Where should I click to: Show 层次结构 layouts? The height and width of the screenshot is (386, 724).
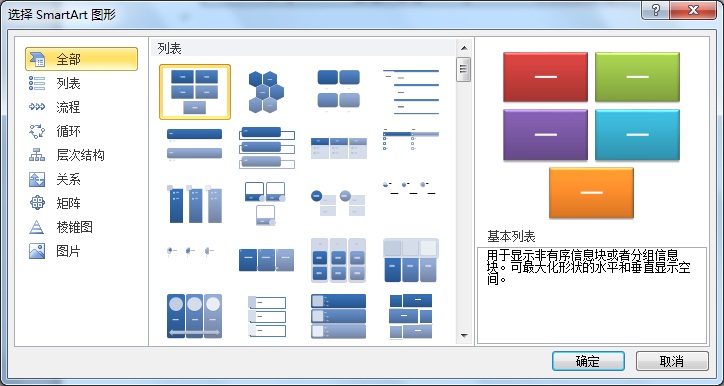81,156
